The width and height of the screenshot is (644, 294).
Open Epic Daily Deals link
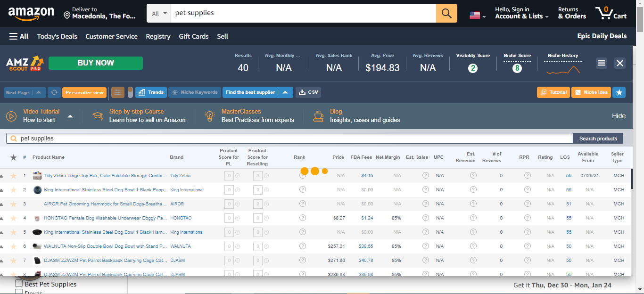602,36
